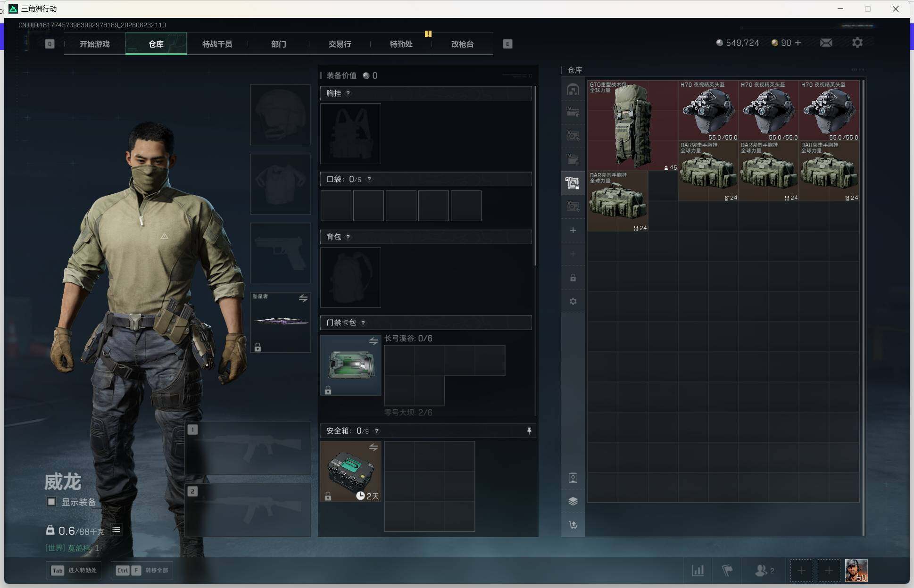Toggle the pin on 安全箱 header
914x588 pixels.
529,431
